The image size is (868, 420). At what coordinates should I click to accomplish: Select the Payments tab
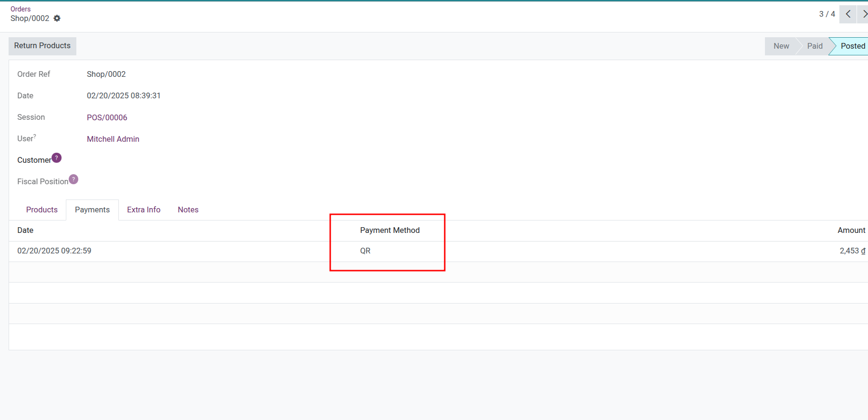point(92,210)
